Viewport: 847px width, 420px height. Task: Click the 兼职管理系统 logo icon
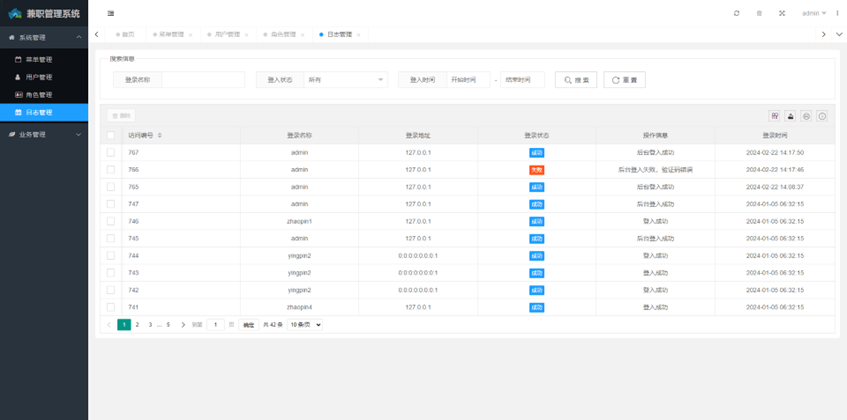point(15,13)
